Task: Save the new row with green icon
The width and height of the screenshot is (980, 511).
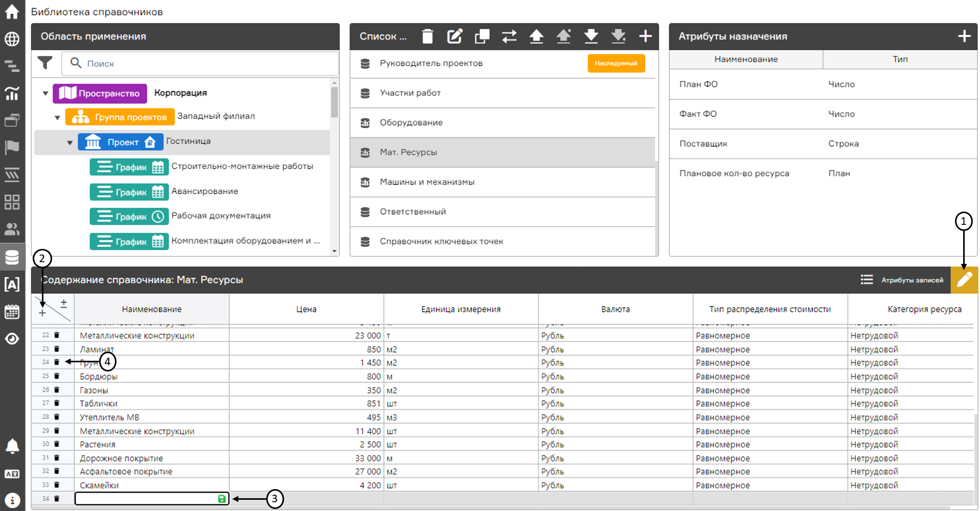Action: coord(222,499)
